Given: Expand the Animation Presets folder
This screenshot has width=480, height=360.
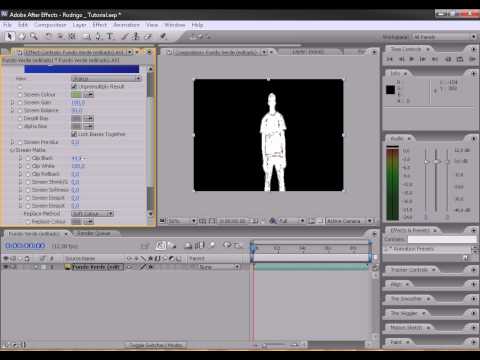Looking at the screenshot, I should point(387,249).
